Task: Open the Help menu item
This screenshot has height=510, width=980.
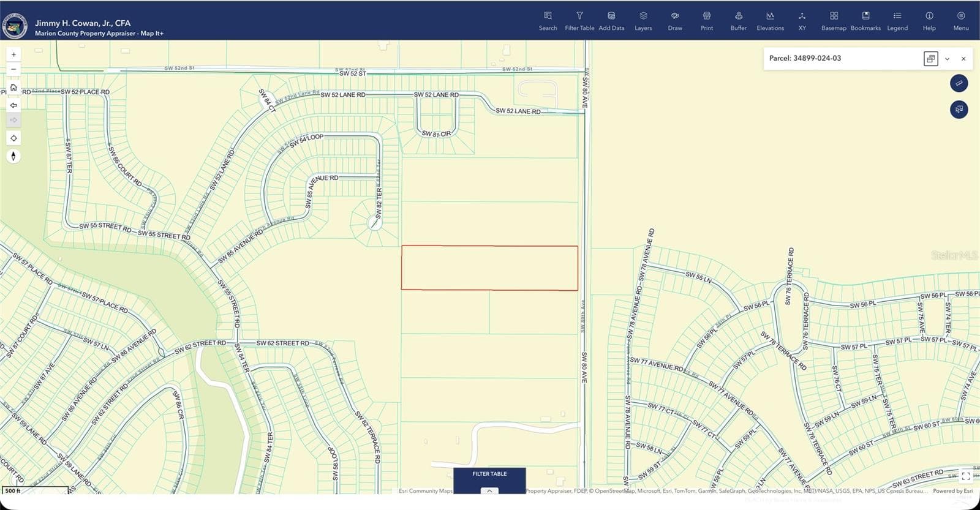Action: (929, 21)
